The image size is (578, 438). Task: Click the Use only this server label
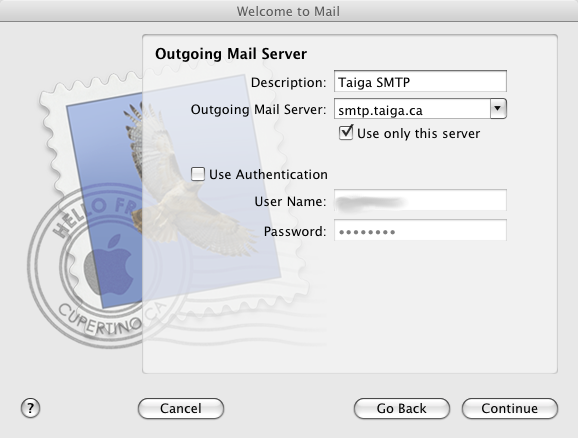click(418, 133)
